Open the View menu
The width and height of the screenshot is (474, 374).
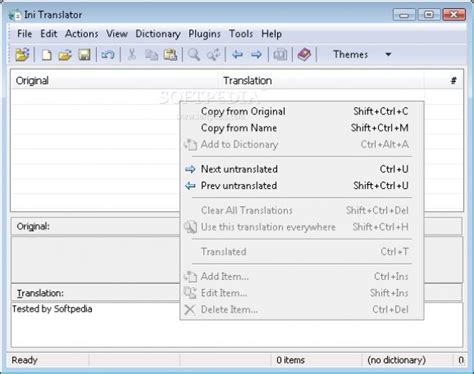[x=117, y=34]
